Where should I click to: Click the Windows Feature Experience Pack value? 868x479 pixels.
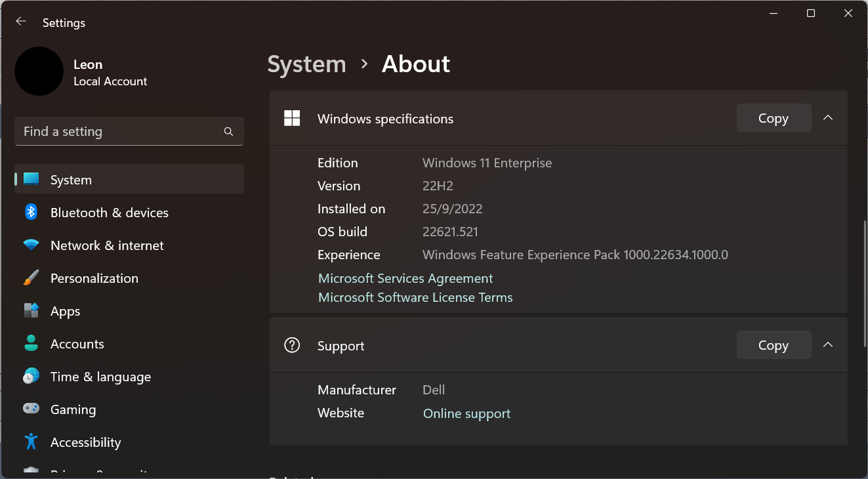(575, 255)
